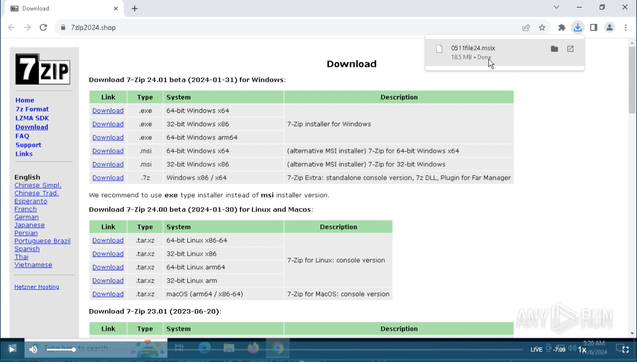Open Firefox from the taskbar

[x=253, y=348]
